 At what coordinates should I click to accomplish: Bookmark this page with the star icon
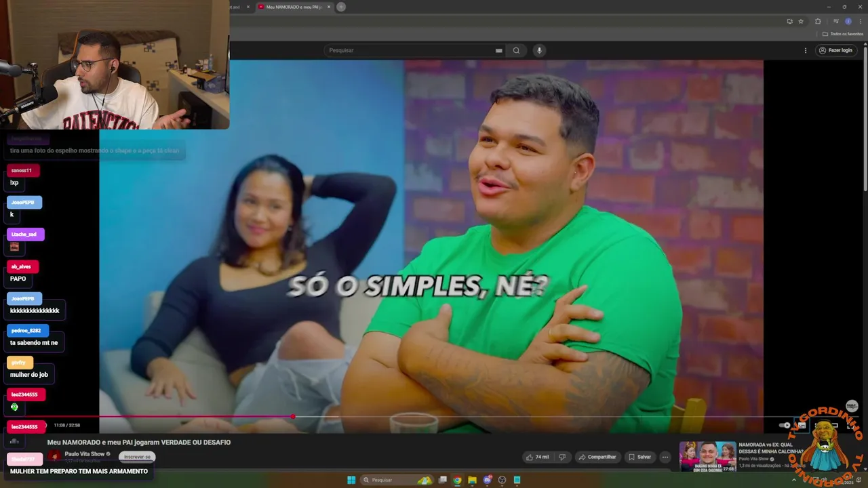click(x=801, y=21)
